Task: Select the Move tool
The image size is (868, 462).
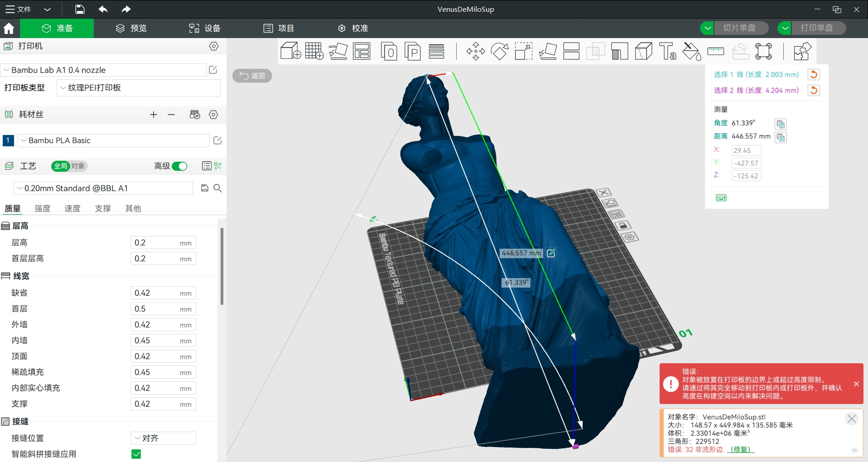Action: 476,51
